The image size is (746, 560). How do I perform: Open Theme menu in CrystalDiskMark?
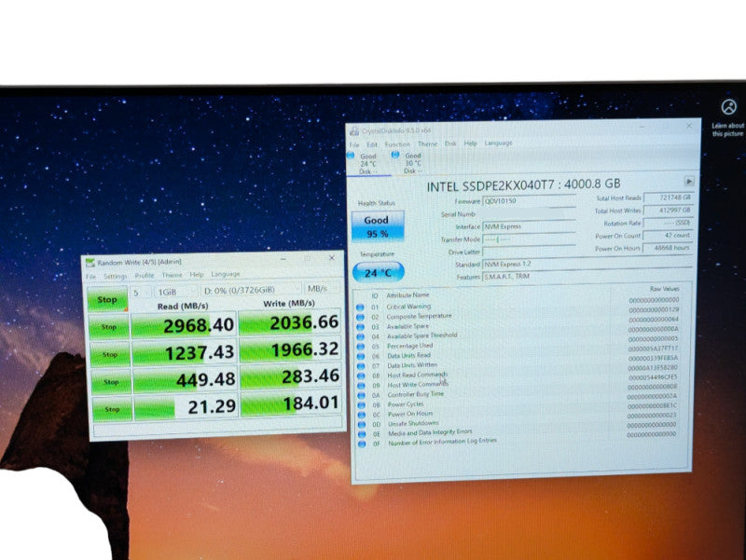(172, 275)
